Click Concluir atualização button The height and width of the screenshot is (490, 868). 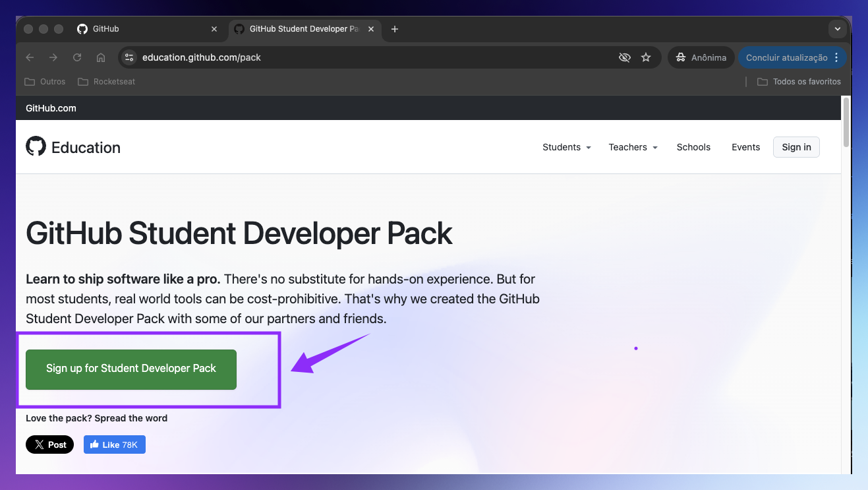[x=786, y=57]
